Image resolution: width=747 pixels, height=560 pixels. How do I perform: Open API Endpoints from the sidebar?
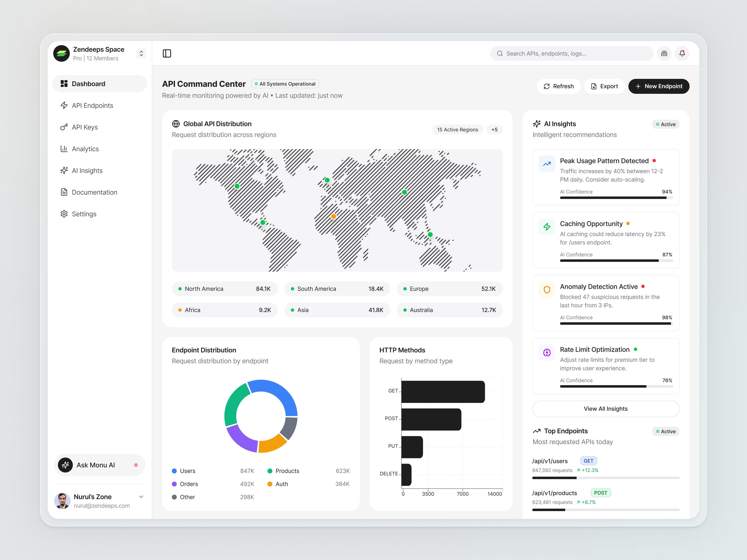point(92,105)
